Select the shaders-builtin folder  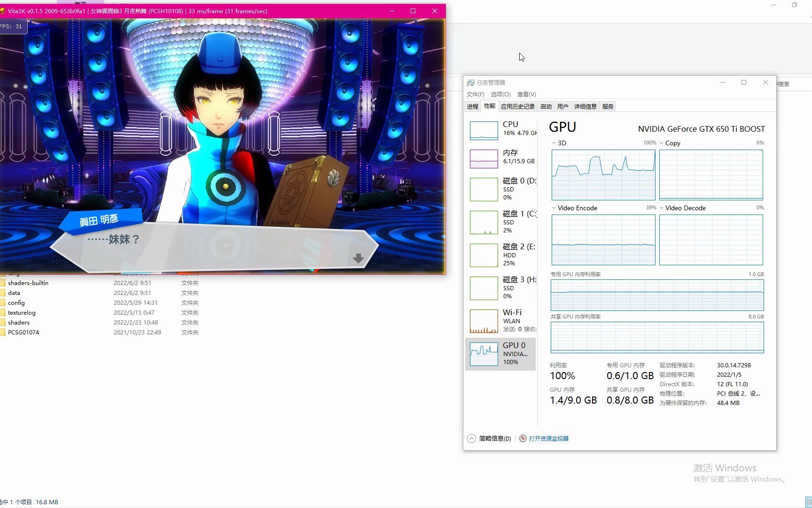click(28, 283)
